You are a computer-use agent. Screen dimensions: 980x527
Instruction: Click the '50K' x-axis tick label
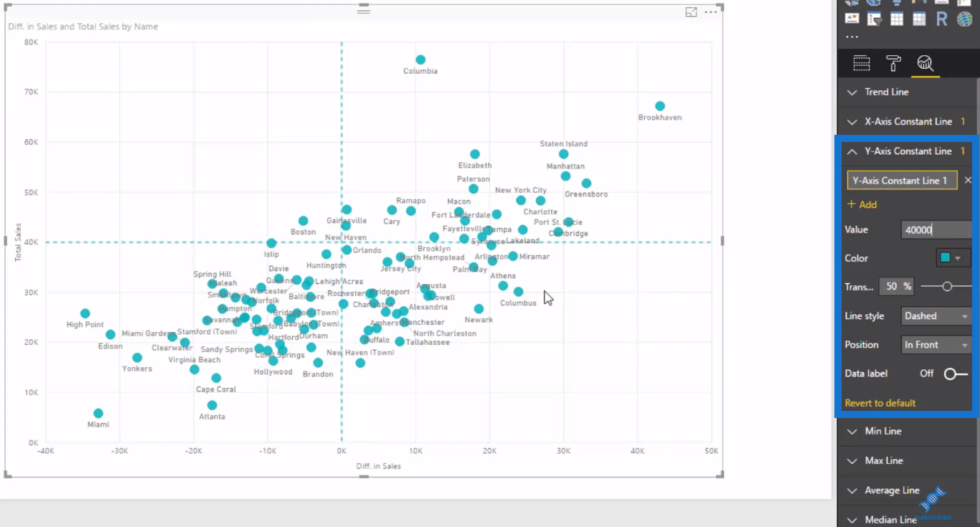click(x=711, y=450)
